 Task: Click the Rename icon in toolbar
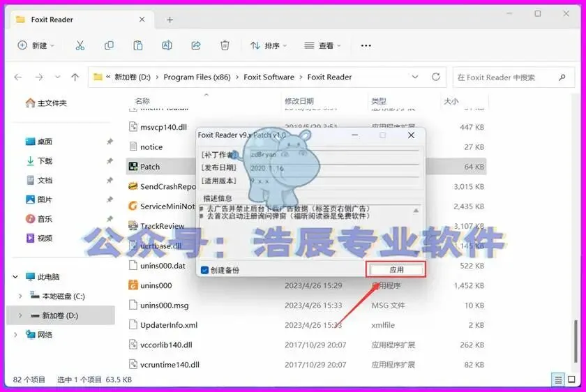[167, 45]
